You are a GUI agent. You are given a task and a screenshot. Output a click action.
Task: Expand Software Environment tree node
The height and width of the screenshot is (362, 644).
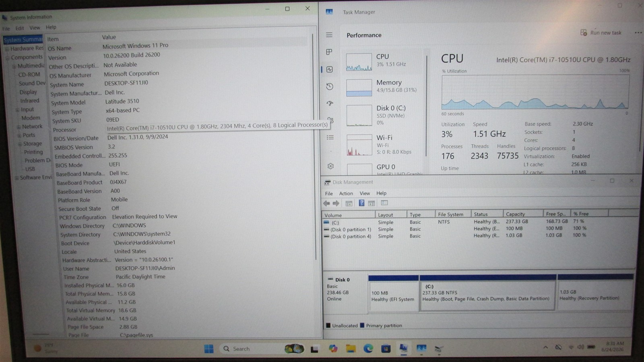tap(17, 178)
